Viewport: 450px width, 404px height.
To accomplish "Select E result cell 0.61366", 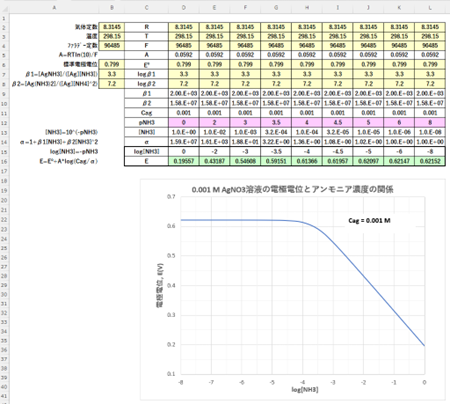I will (x=307, y=162).
